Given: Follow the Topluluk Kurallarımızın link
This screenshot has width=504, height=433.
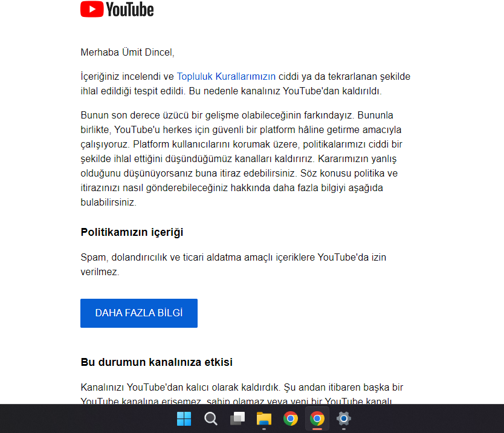Looking at the screenshot, I should click(226, 77).
